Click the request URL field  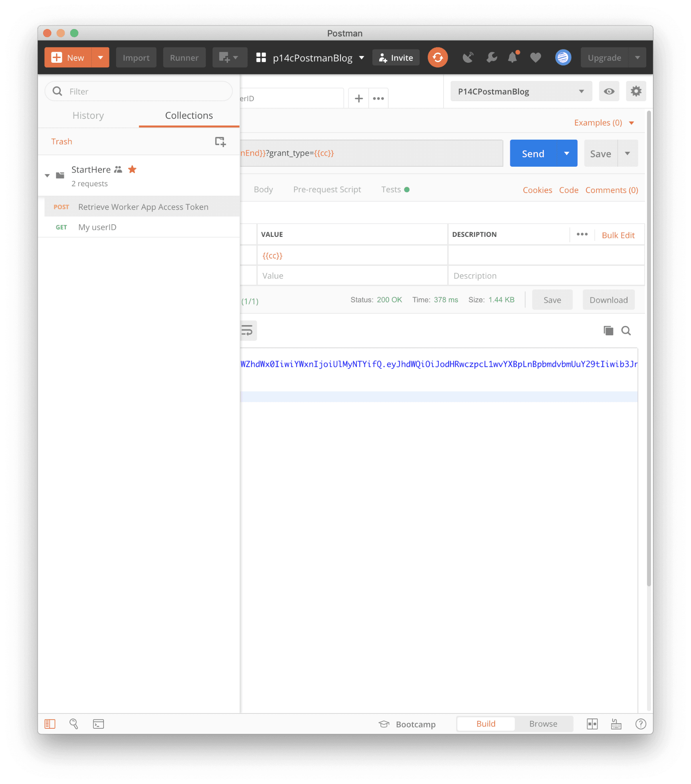click(x=371, y=153)
